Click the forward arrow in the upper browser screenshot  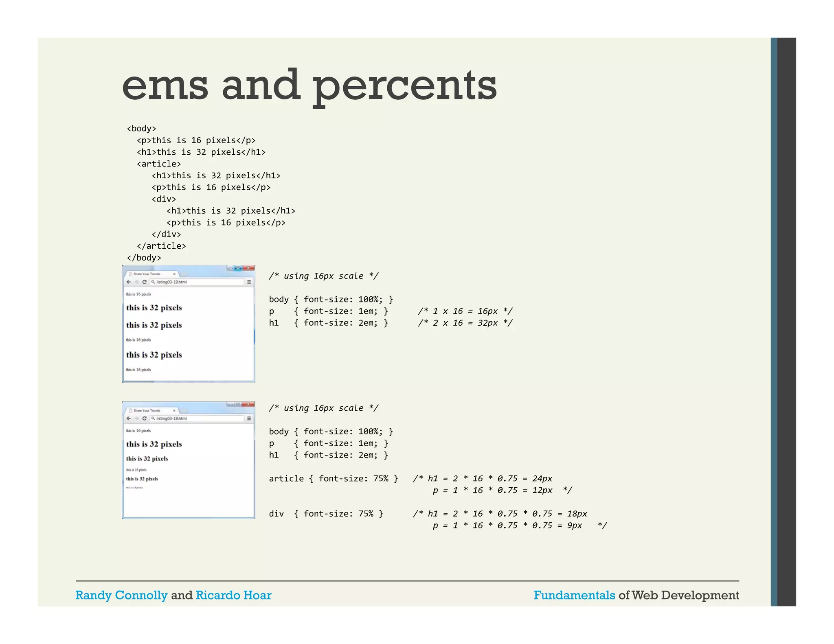pos(136,282)
